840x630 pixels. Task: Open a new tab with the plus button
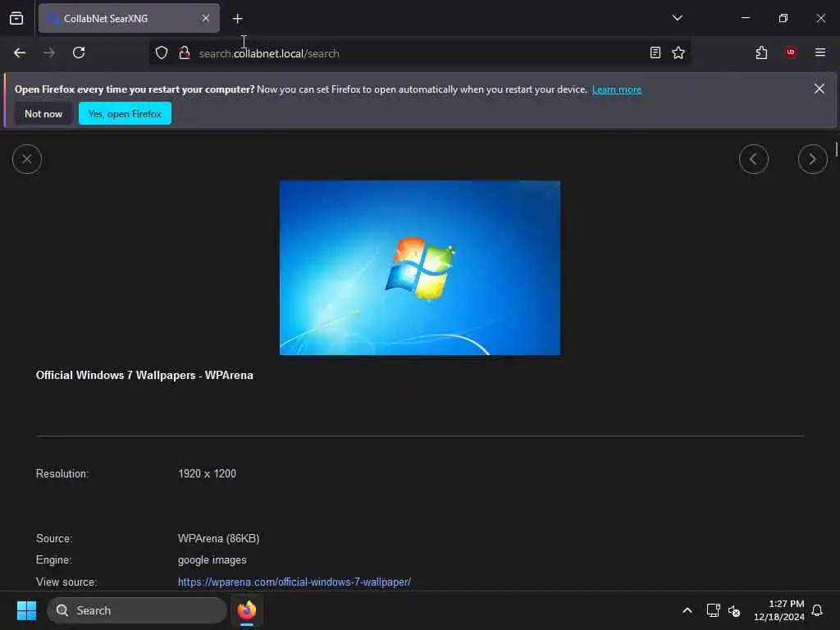[x=237, y=19]
